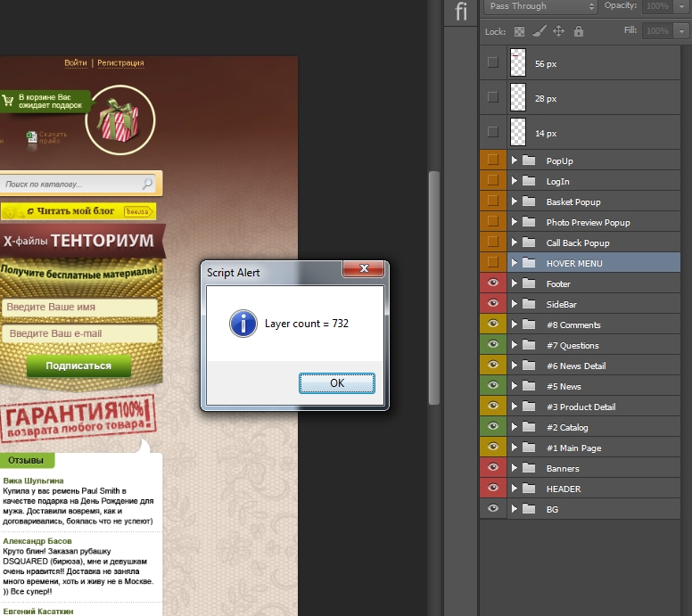692x616 pixels.
Task: Hide the Footer layer group
Action: [x=492, y=284]
